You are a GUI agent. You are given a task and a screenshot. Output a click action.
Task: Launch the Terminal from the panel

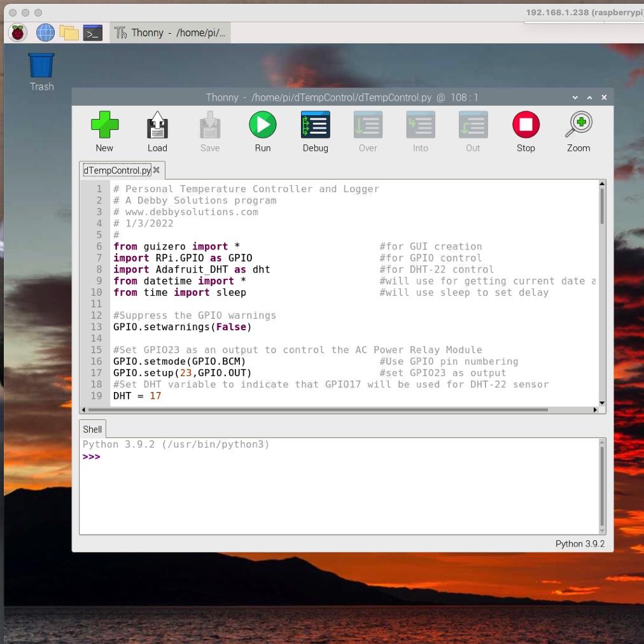[x=93, y=32]
